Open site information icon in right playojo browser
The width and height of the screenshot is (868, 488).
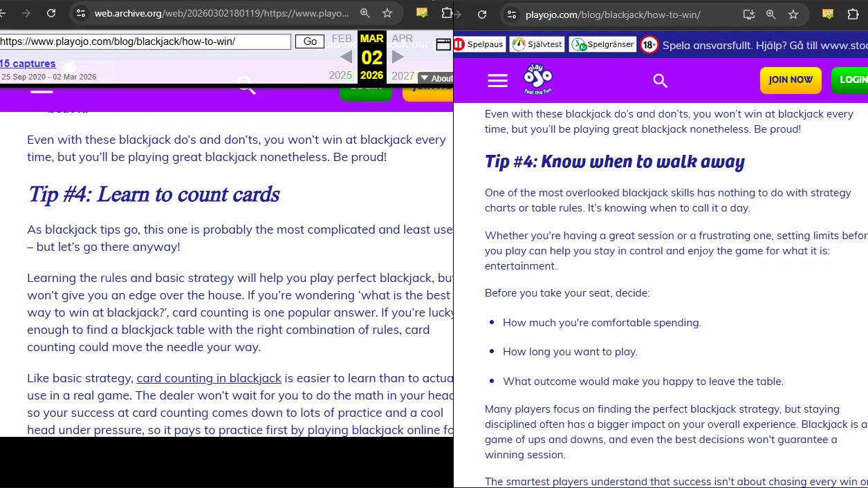click(x=511, y=14)
